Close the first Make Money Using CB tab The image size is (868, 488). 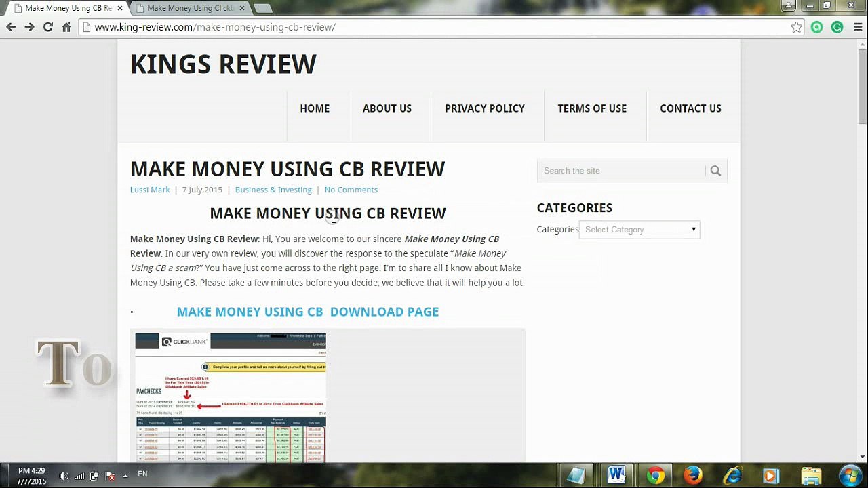(x=120, y=8)
